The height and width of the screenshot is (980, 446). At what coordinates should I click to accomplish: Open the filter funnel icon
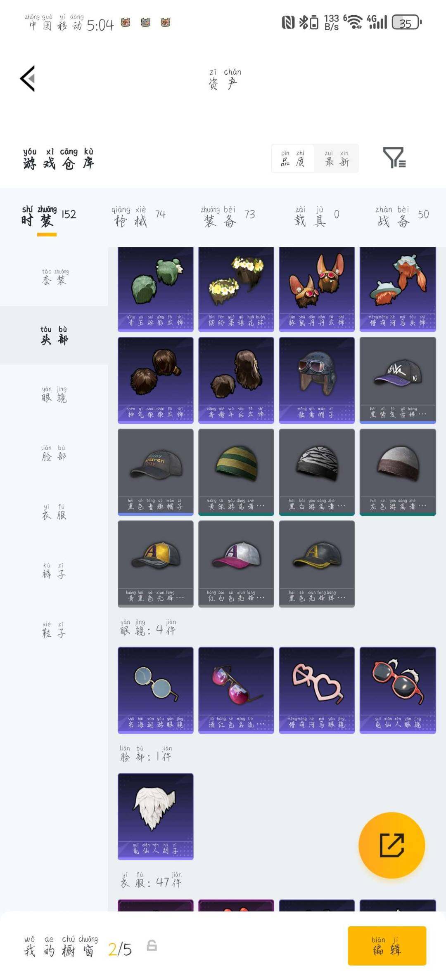(394, 158)
